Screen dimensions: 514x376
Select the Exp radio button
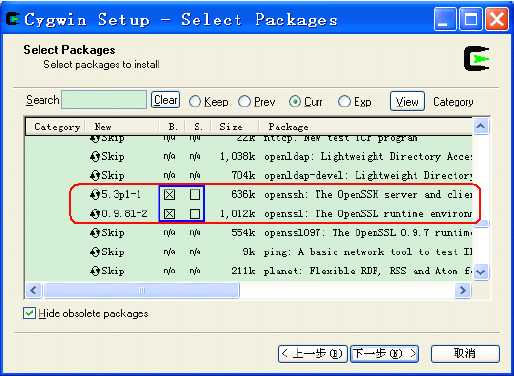(344, 101)
